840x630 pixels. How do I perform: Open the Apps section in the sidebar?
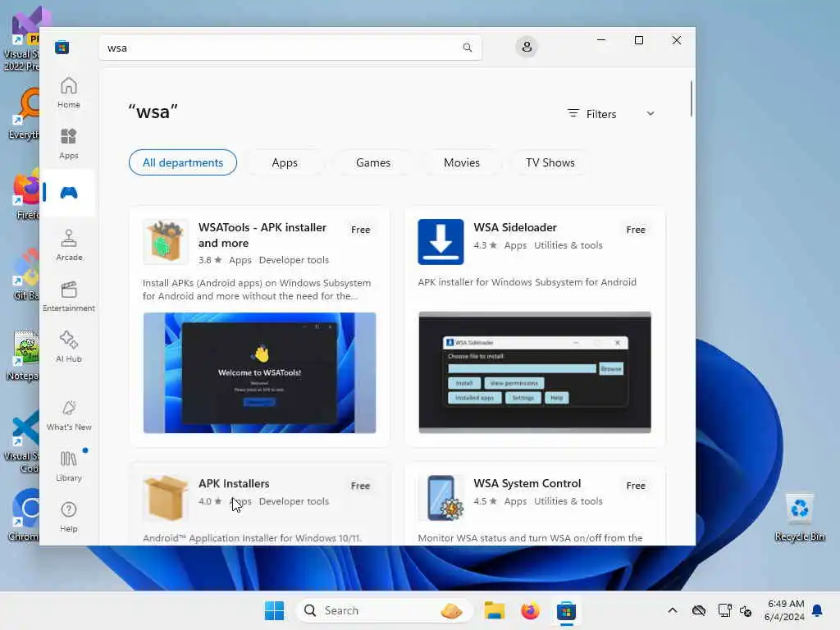point(69,144)
